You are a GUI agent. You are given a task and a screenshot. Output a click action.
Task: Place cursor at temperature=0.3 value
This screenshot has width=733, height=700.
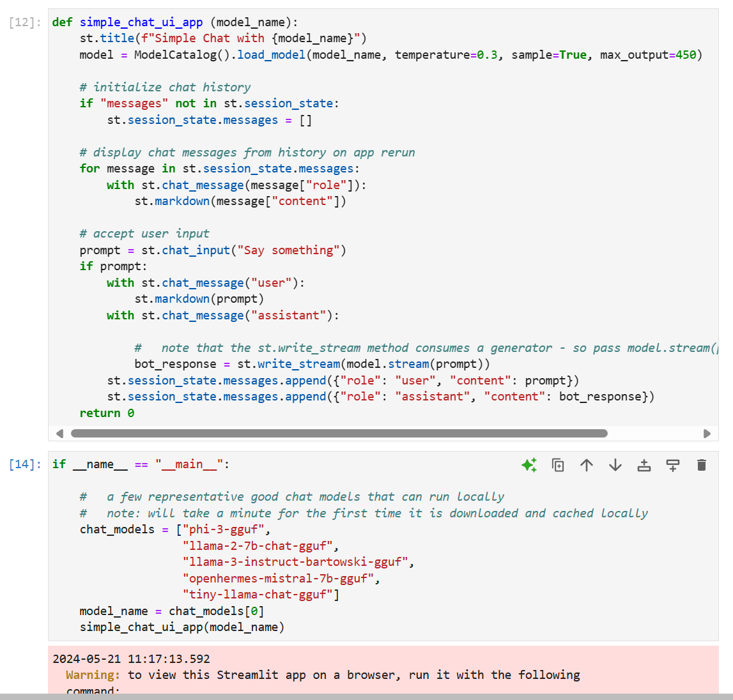487,55
